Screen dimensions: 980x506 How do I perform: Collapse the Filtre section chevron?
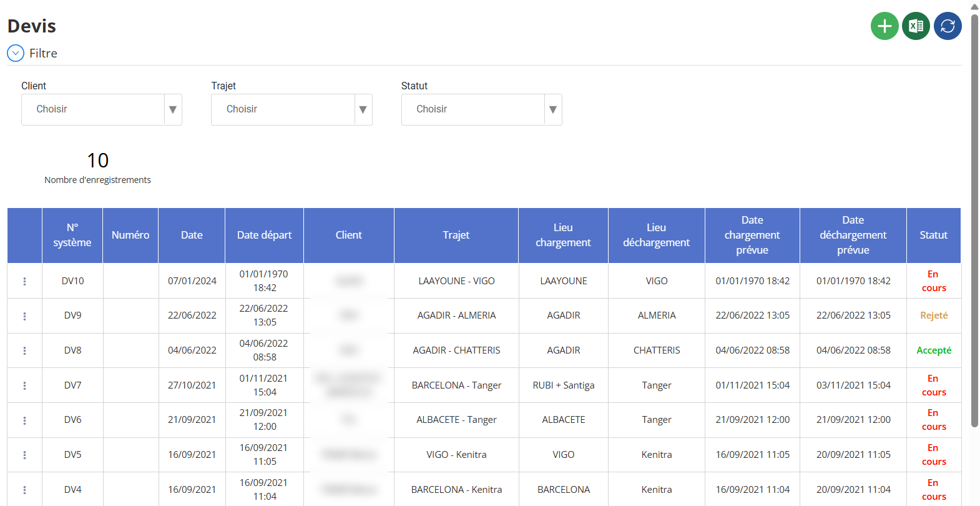click(x=16, y=53)
